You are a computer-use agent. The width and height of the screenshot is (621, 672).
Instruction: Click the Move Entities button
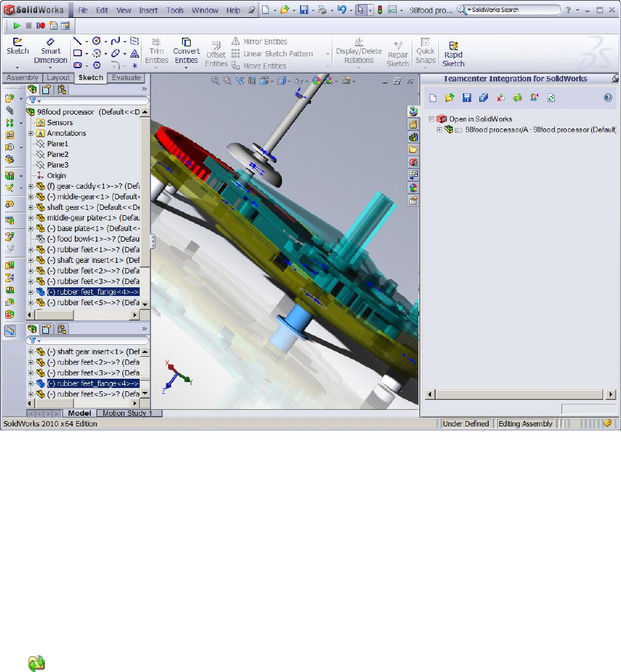259,66
